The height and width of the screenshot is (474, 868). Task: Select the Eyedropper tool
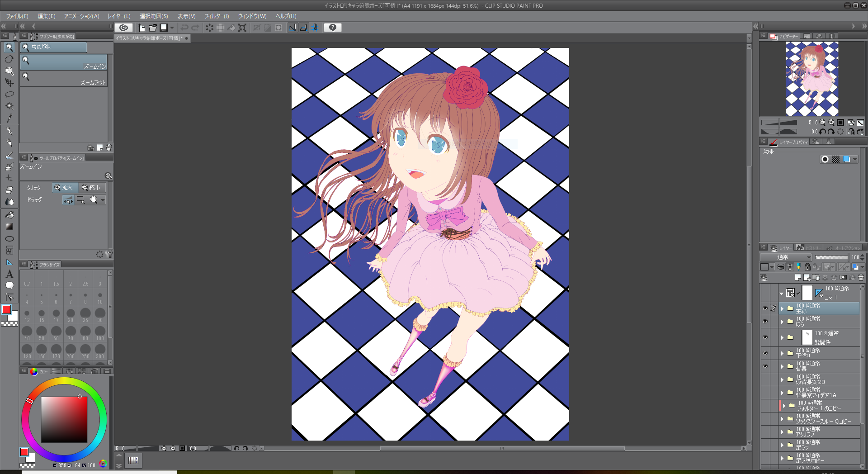[9, 118]
